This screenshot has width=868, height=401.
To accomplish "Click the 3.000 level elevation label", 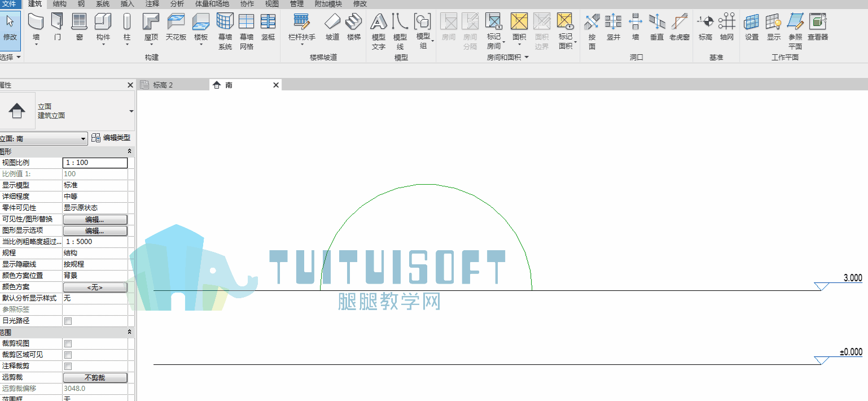I will (x=853, y=278).
